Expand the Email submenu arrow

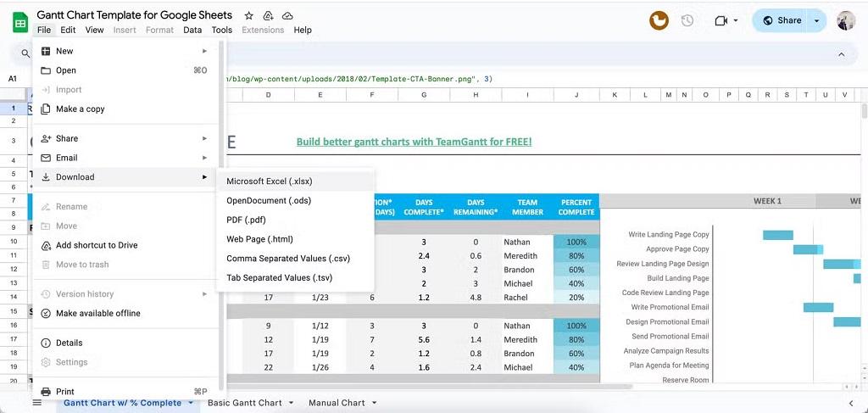point(204,158)
